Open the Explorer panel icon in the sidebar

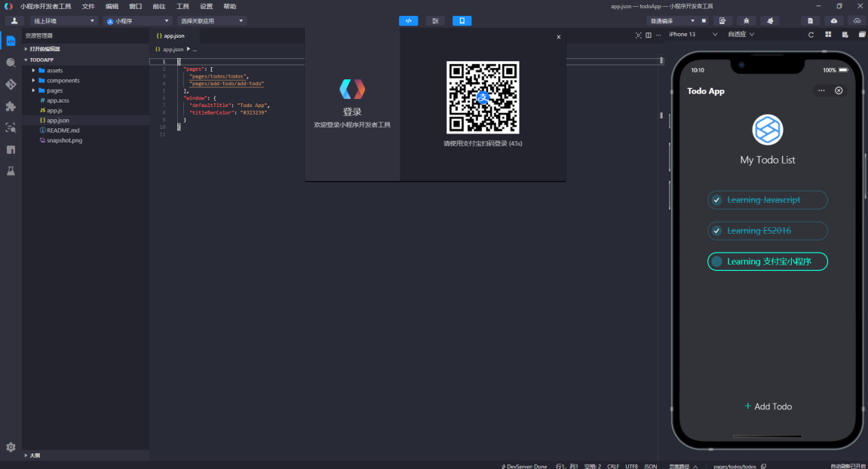(x=11, y=41)
